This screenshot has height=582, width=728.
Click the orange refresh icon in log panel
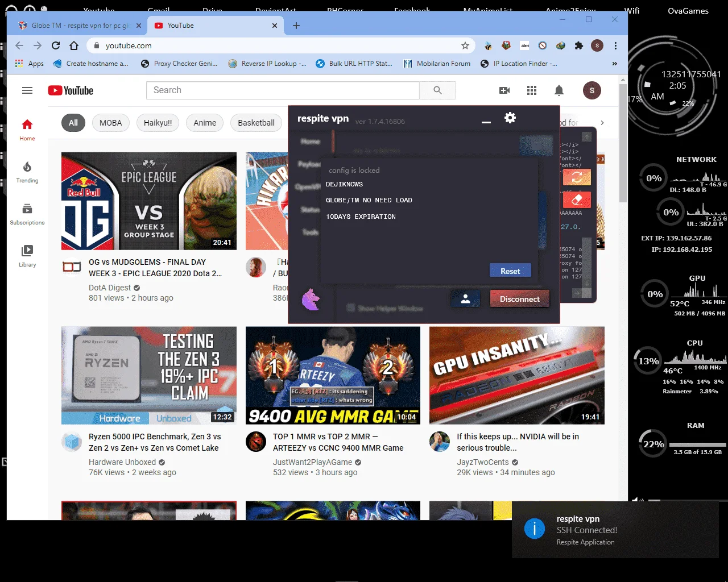(577, 177)
